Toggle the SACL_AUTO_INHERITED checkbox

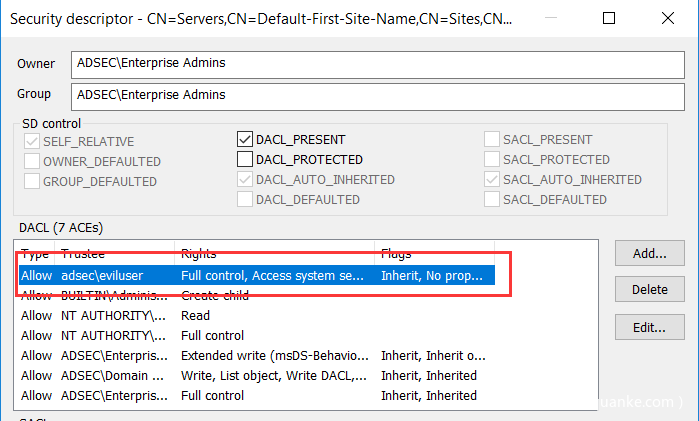492,180
